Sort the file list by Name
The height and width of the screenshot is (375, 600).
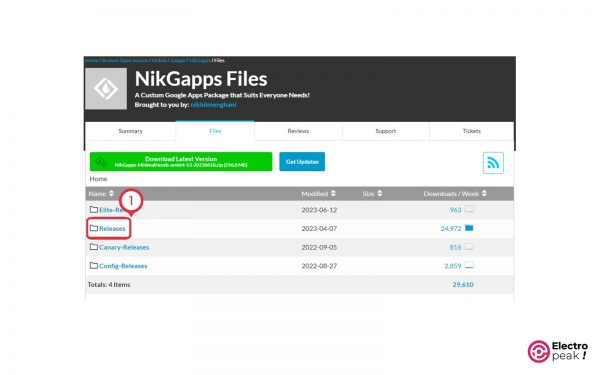coord(101,194)
